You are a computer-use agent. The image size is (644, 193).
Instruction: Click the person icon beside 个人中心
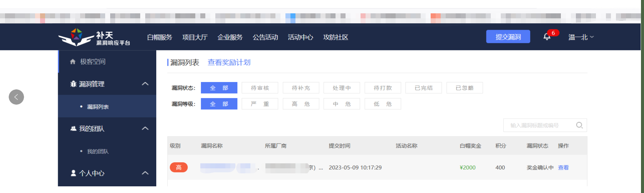tap(73, 173)
